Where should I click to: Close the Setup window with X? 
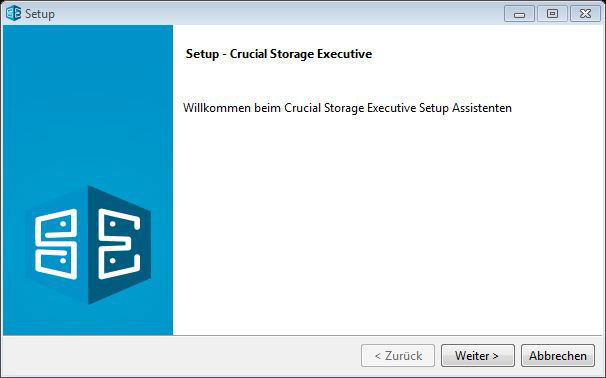[x=585, y=14]
